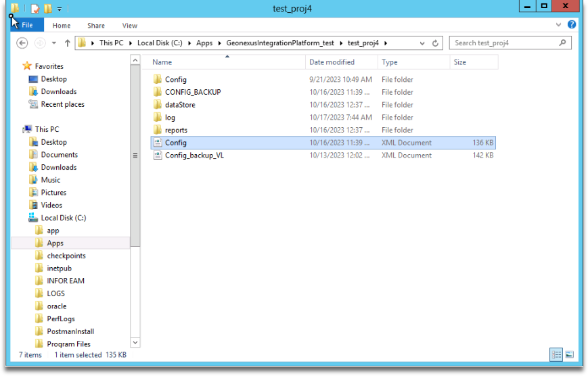Click the Back navigation arrow
The width and height of the screenshot is (588, 376).
[x=22, y=43]
